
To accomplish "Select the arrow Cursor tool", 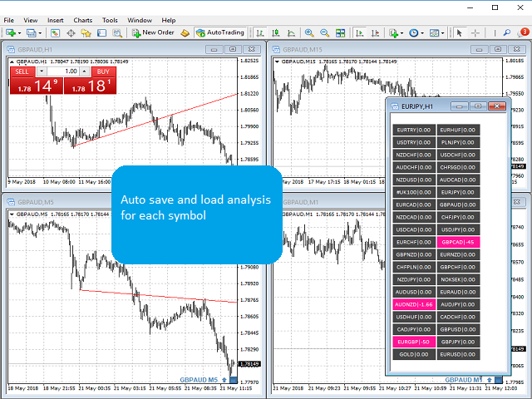I will (x=460, y=33).
